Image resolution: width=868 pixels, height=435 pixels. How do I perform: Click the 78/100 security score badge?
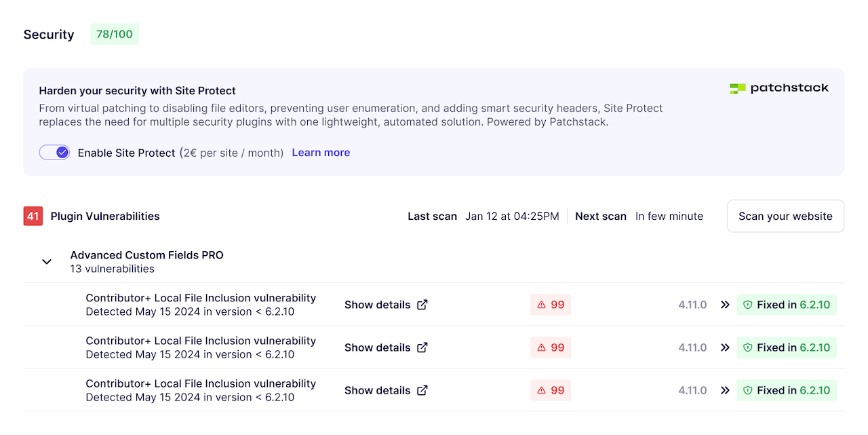115,34
